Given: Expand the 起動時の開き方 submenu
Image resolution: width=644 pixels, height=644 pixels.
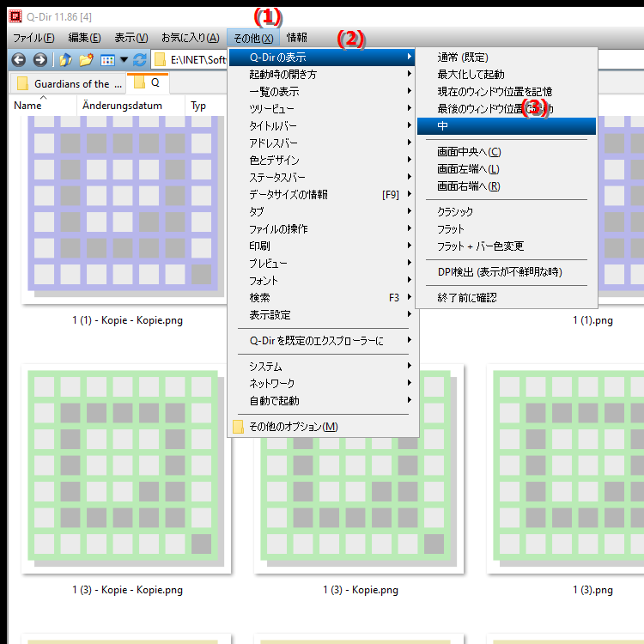Looking at the screenshot, I should (322, 75).
